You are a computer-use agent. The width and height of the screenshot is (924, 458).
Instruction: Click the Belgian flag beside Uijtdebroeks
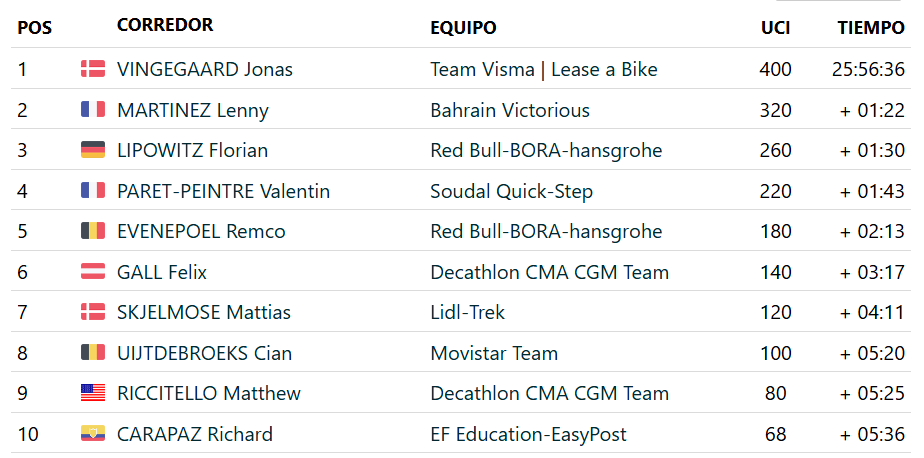pyautogui.click(x=93, y=353)
